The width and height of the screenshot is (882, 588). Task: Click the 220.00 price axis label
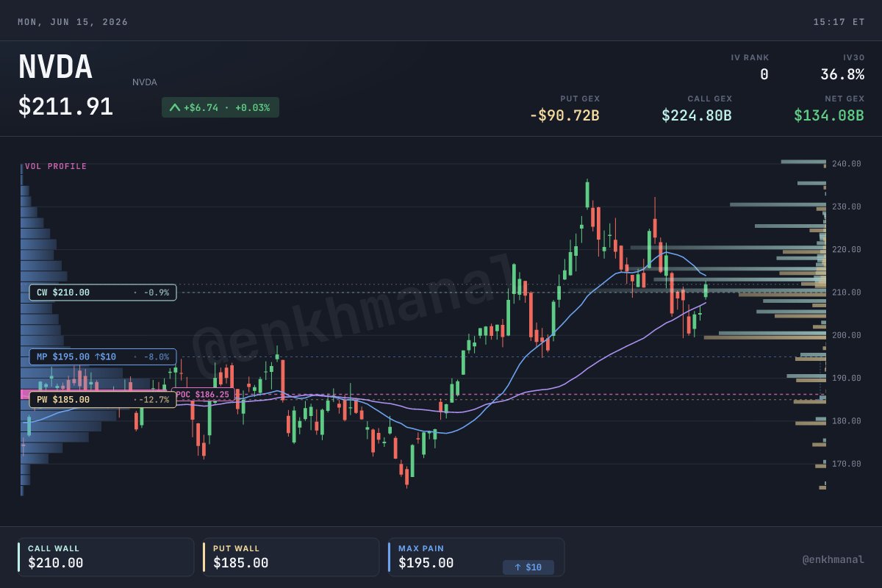847,250
